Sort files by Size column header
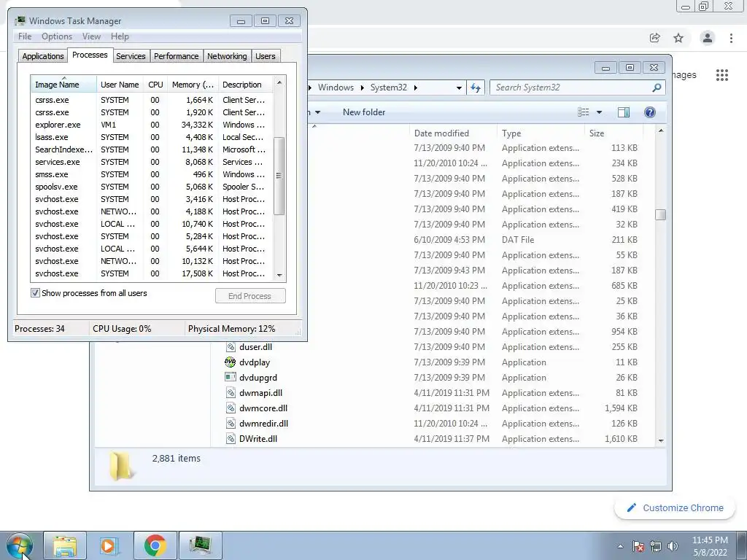Image resolution: width=747 pixels, height=560 pixels. coord(614,133)
